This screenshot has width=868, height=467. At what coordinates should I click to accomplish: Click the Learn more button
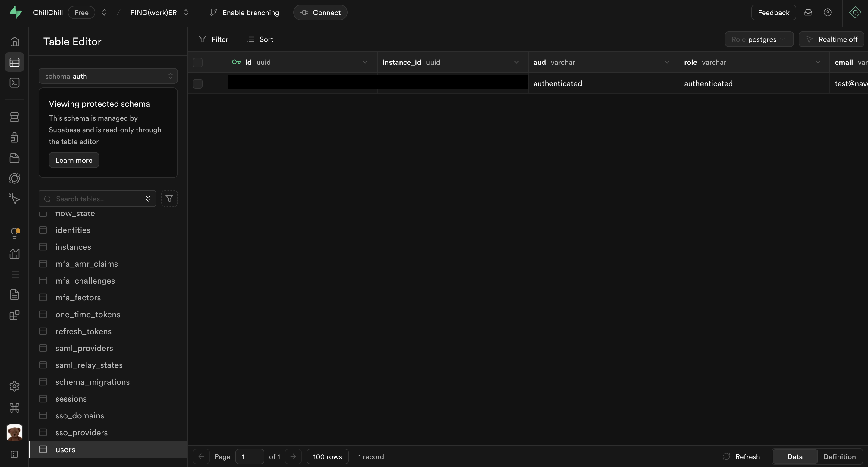74,160
